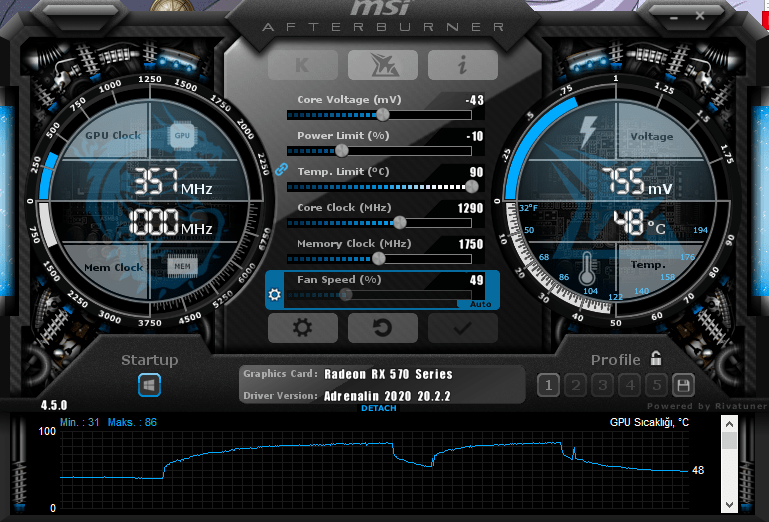This screenshot has width=769, height=522.
Task: Click the Memory Clock value 1750
Action: pyautogui.click(x=471, y=244)
